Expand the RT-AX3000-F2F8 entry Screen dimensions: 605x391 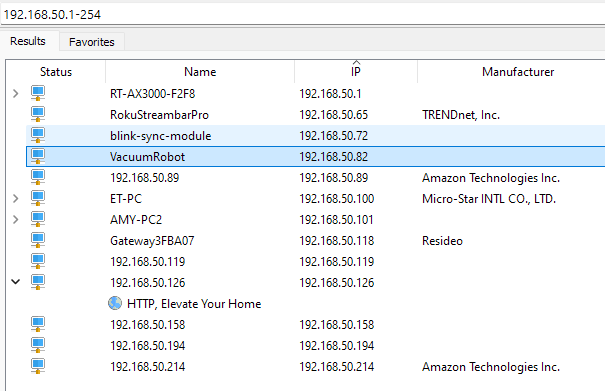pyautogui.click(x=15, y=93)
